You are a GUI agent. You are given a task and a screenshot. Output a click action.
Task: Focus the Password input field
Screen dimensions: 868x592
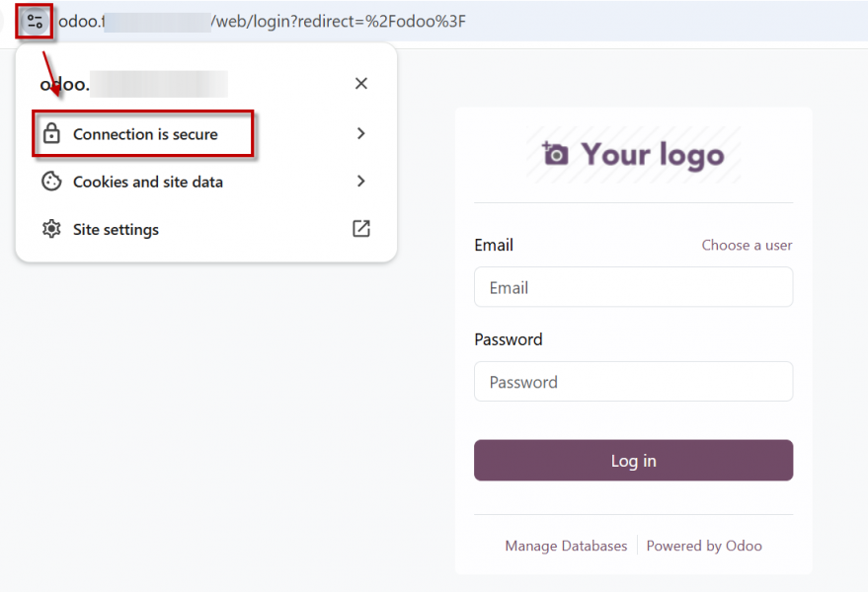(633, 382)
